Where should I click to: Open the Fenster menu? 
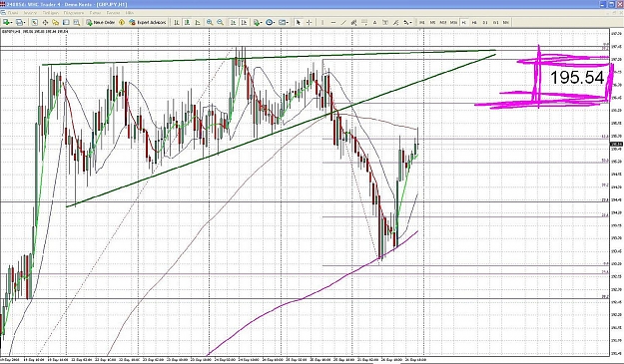tap(114, 13)
